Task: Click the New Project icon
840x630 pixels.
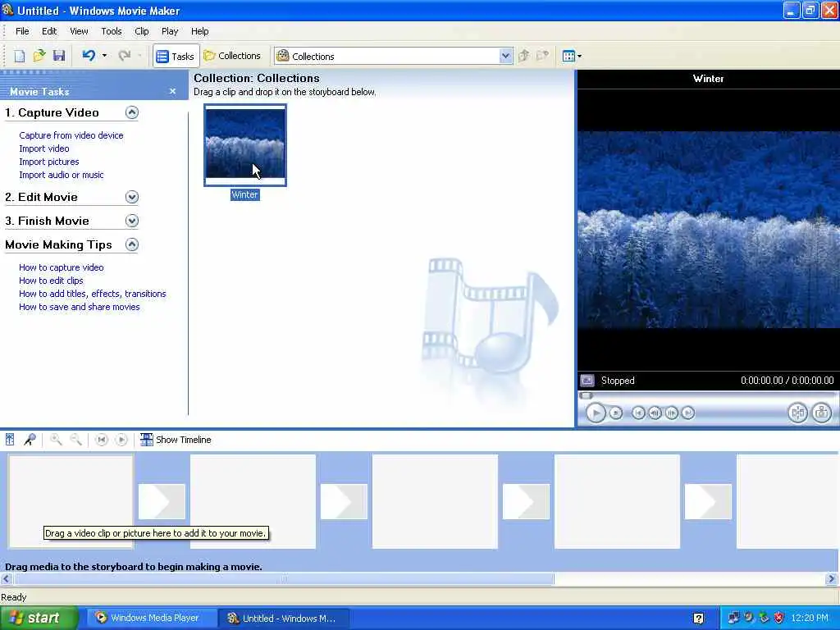Action: coord(20,56)
